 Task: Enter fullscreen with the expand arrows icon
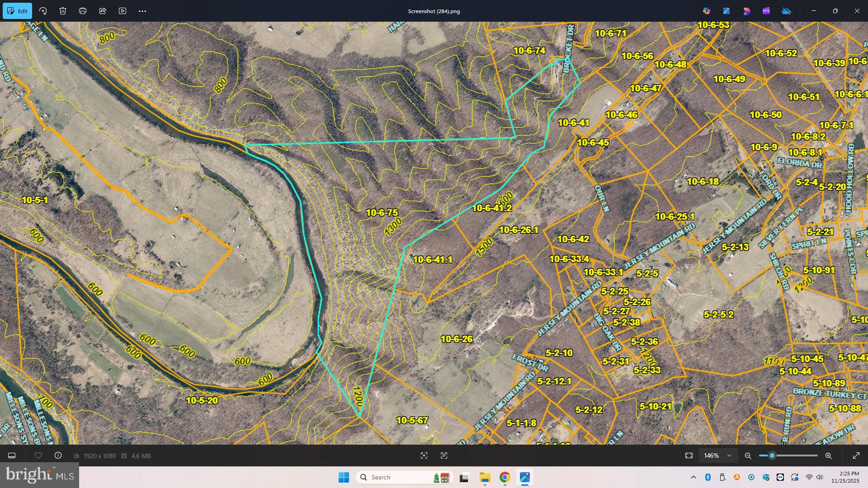point(856,455)
